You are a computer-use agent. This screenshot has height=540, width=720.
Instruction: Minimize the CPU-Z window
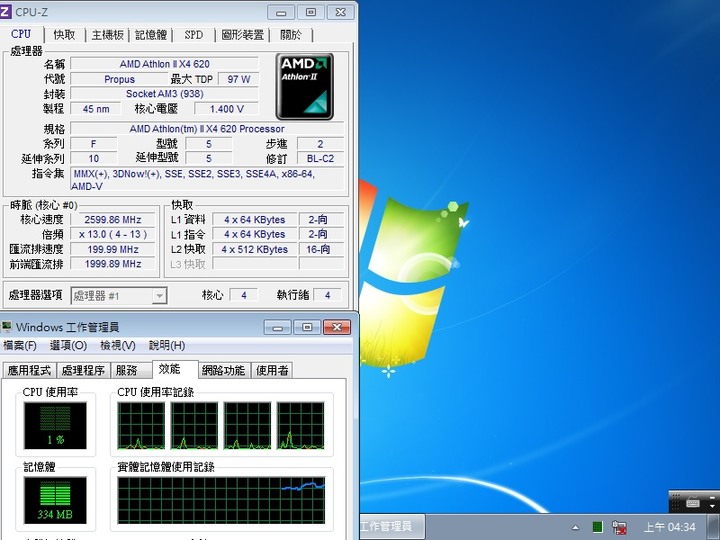281,12
